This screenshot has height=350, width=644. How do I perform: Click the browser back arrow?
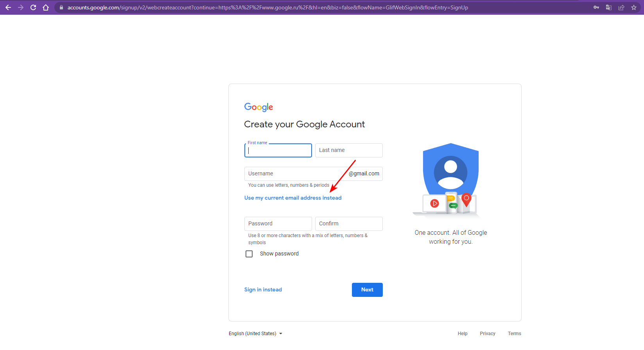(8, 7)
